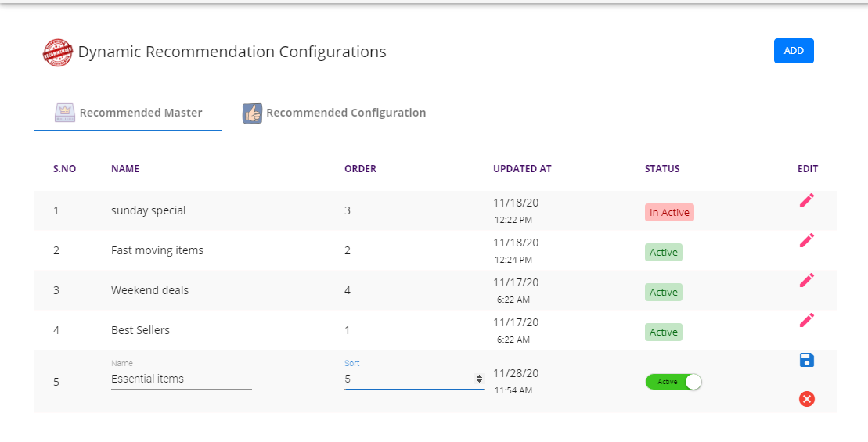Click the thumbs-up Recommended Configuration icon
This screenshot has height=442, width=868.
[x=252, y=113]
